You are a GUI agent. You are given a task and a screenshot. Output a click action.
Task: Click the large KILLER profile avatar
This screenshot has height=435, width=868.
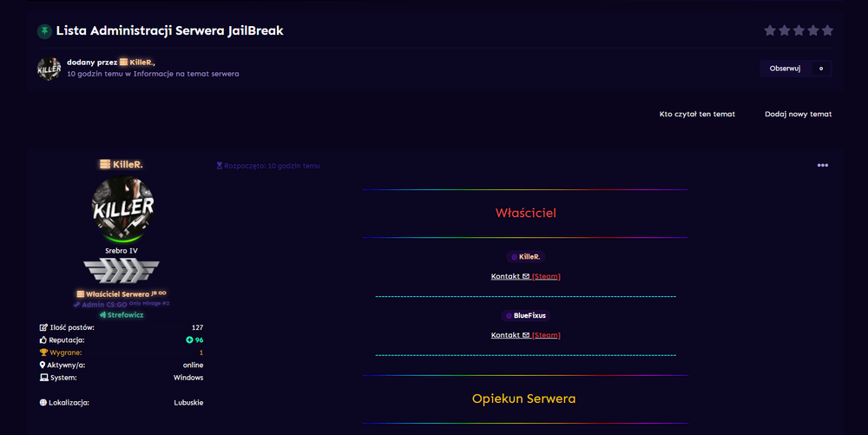(122, 208)
